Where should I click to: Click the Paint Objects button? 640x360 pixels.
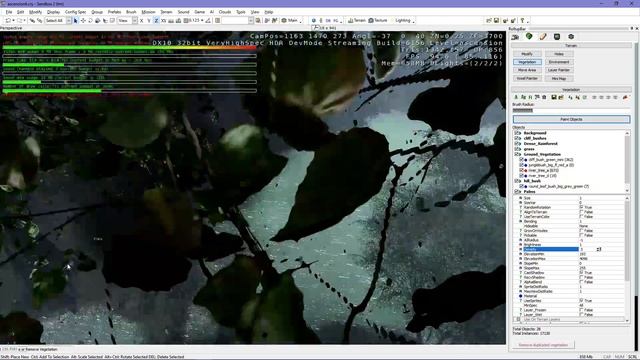571,119
